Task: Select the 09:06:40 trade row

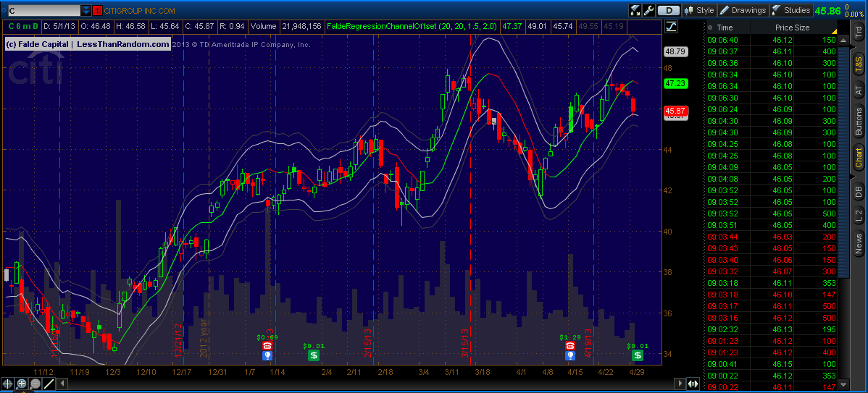Action: click(773, 40)
